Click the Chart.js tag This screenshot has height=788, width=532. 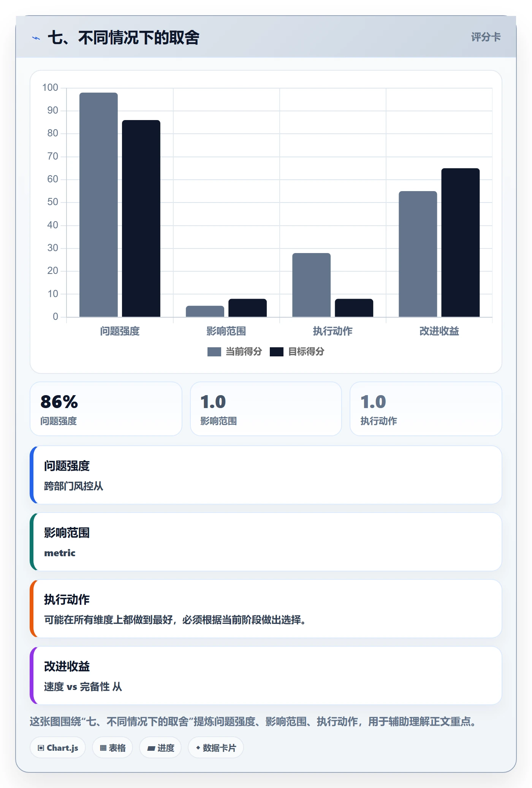pyautogui.click(x=58, y=748)
